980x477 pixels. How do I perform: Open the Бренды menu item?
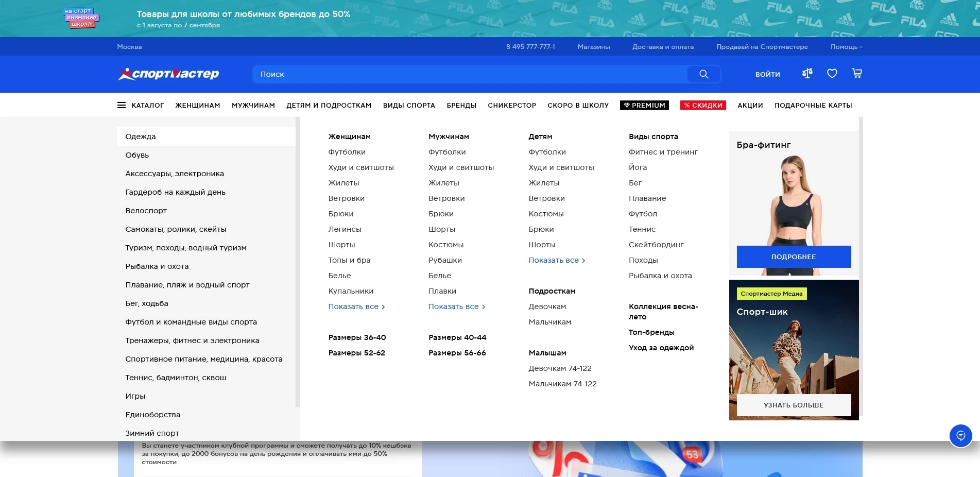click(x=461, y=105)
